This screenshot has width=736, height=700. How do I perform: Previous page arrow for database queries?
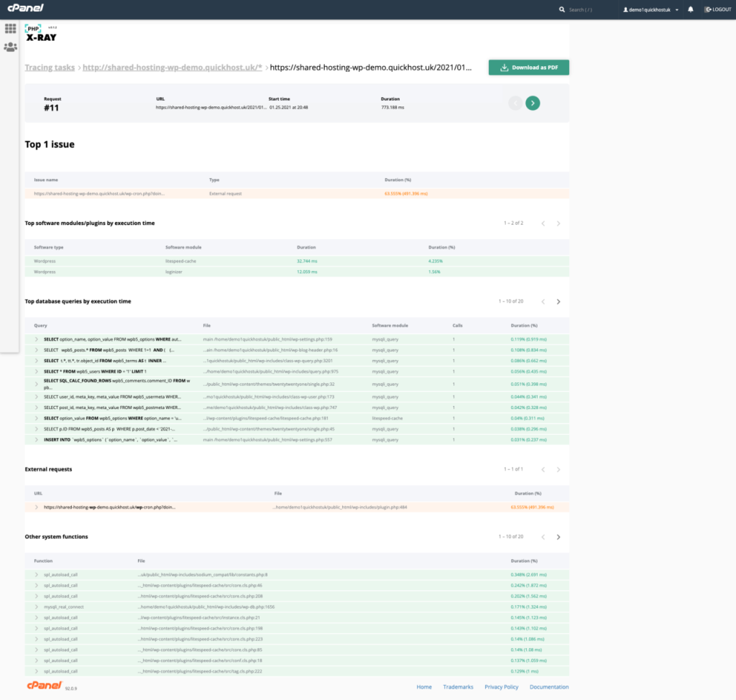point(543,301)
